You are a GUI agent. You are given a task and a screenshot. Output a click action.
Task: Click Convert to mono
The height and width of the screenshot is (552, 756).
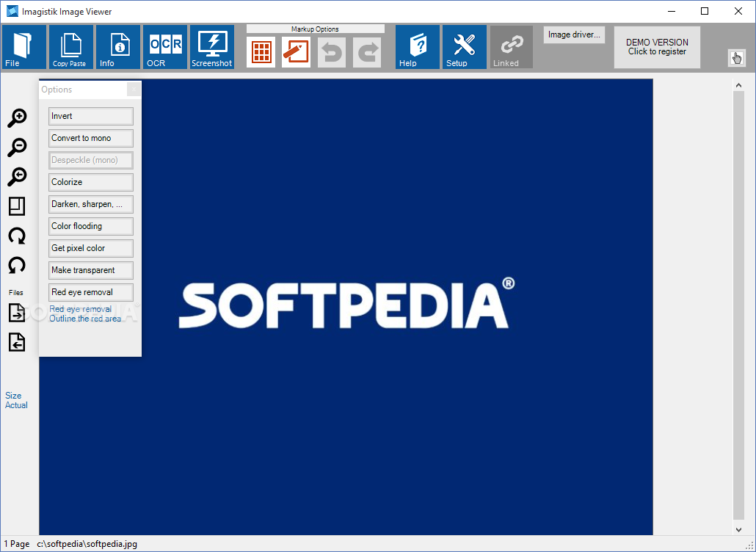(x=90, y=138)
